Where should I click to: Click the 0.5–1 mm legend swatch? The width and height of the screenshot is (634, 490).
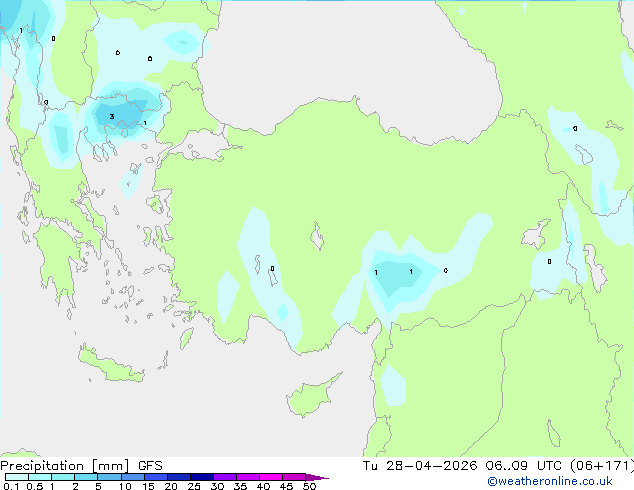pyautogui.click(x=40, y=477)
